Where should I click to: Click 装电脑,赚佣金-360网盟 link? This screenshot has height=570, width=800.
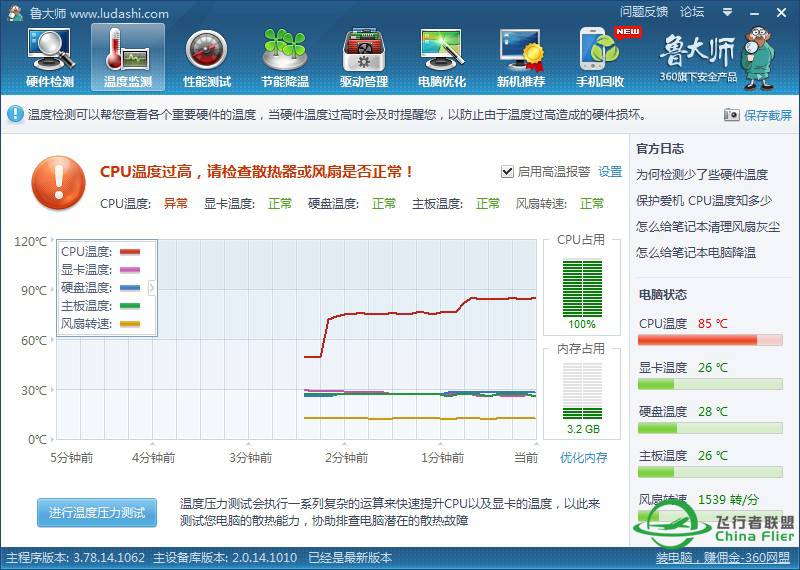723,558
